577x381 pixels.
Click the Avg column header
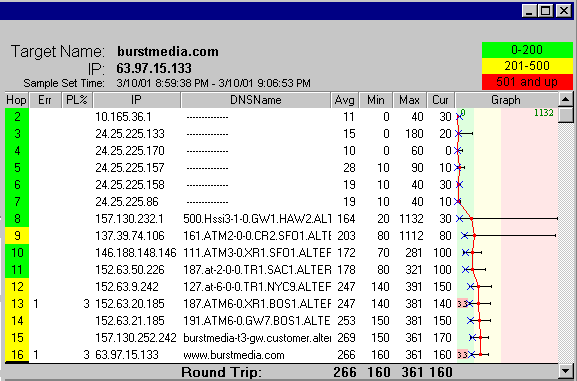344,100
